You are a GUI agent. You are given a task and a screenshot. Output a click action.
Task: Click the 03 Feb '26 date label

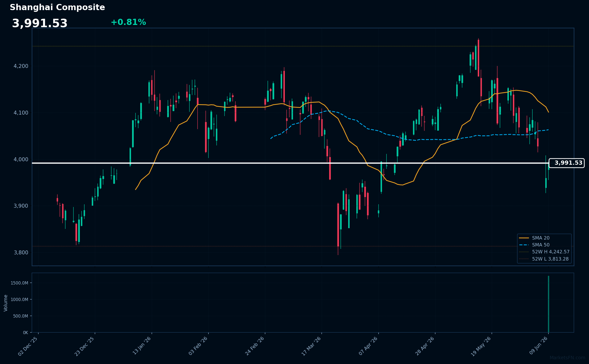pyautogui.click(x=198, y=346)
